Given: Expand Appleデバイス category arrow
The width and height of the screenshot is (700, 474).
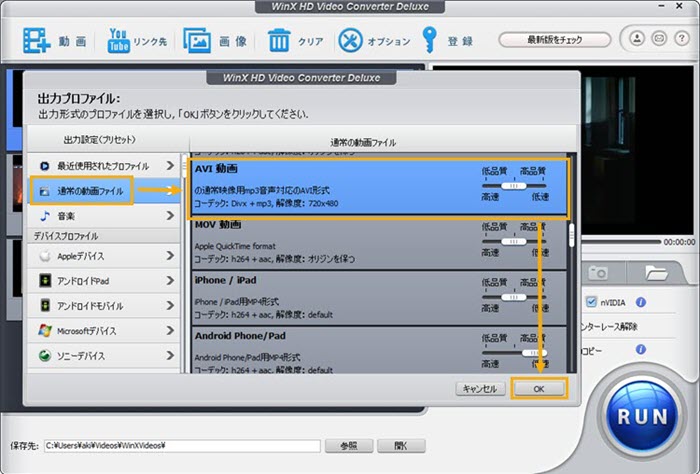Looking at the screenshot, I should (170, 255).
